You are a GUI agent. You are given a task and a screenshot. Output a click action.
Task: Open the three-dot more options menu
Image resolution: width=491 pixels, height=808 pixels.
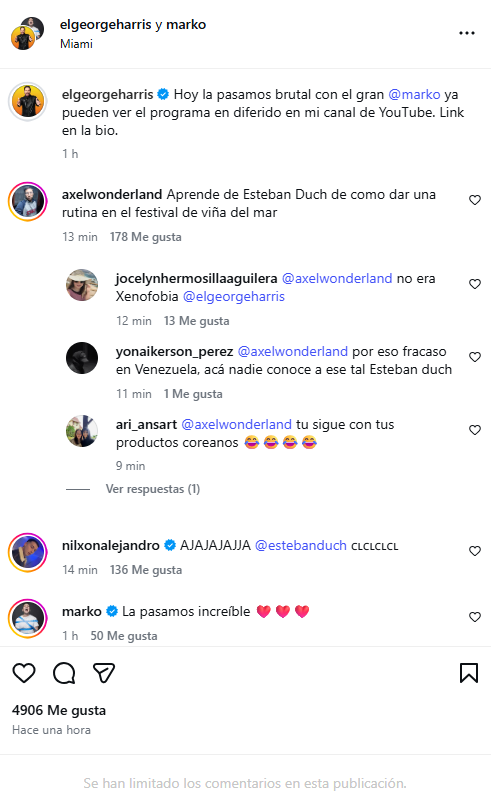pyautogui.click(x=467, y=33)
